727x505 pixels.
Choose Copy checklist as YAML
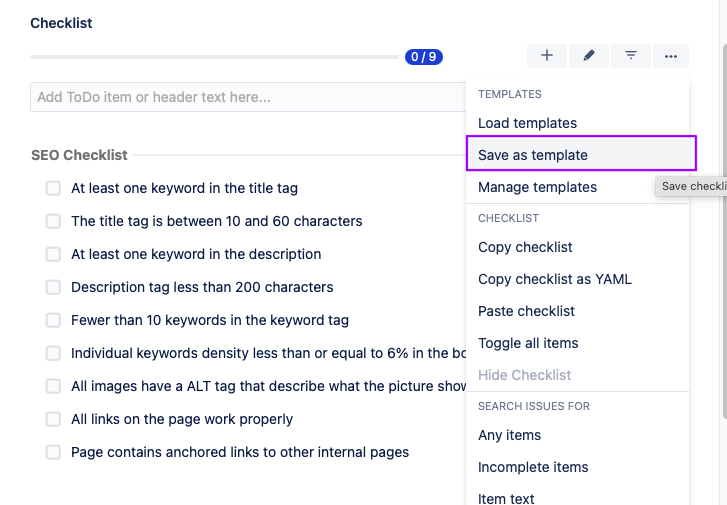click(x=554, y=279)
